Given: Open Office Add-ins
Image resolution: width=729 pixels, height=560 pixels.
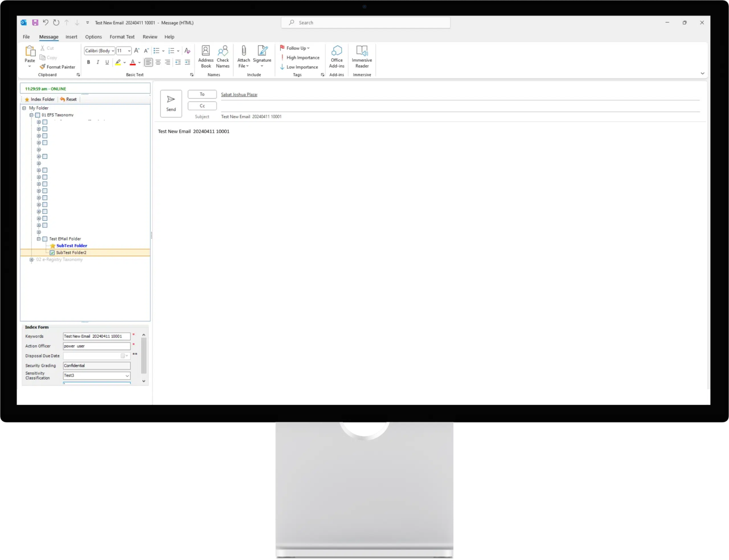Looking at the screenshot, I should click(337, 57).
